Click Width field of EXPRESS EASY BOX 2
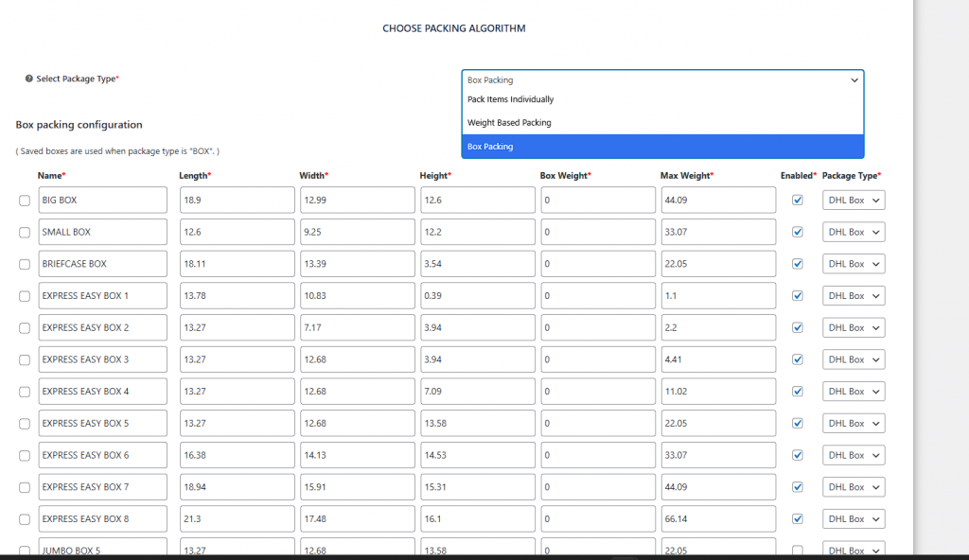The width and height of the screenshot is (969, 560). tap(357, 327)
